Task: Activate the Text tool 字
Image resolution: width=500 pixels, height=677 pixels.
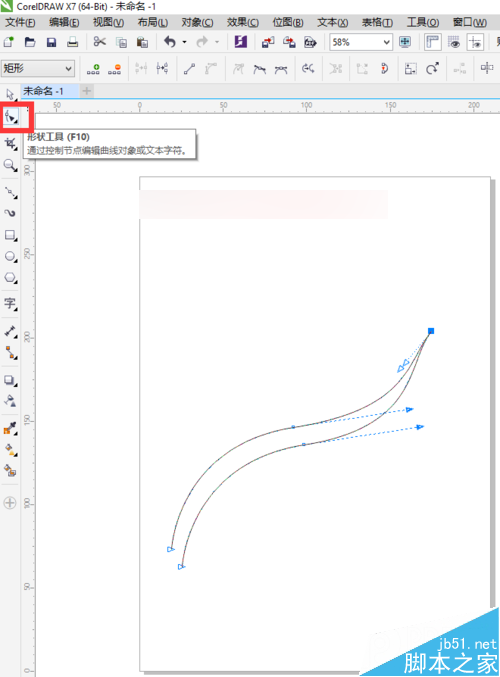Action: 10,304
